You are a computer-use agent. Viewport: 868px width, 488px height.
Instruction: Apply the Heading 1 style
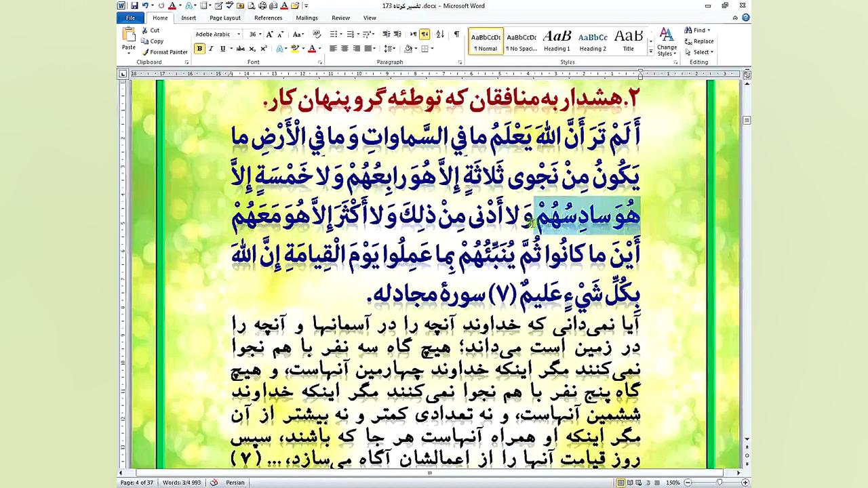point(557,41)
